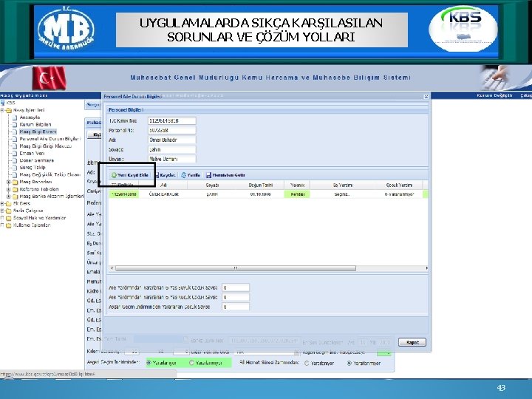
Task: Expand the Referans Tabloları tree node
Action: tap(8, 189)
